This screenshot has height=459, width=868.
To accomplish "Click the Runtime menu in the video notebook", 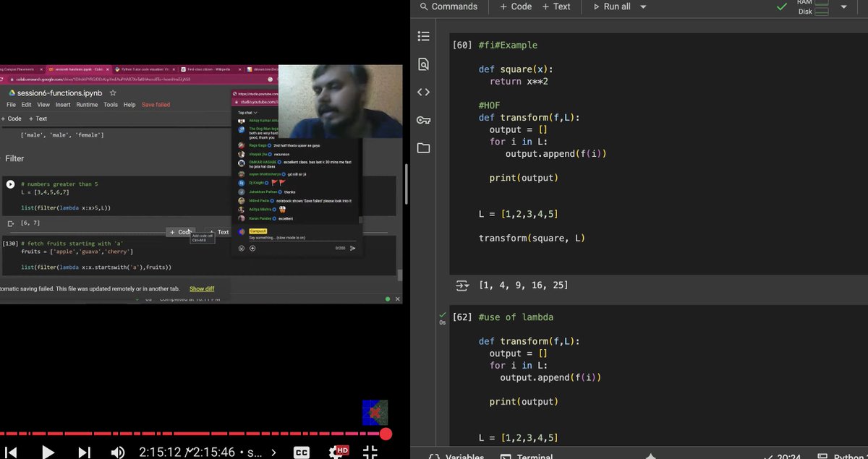I will pyautogui.click(x=87, y=105).
